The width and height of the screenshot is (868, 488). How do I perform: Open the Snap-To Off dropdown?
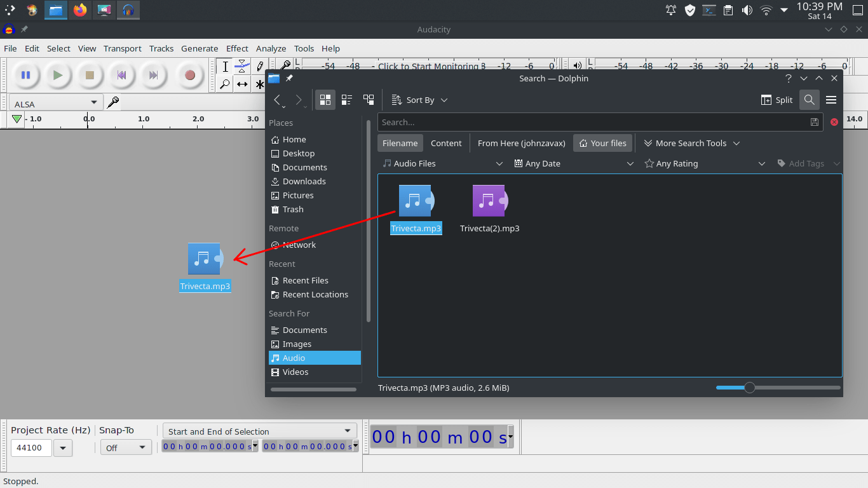[x=126, y=448]
